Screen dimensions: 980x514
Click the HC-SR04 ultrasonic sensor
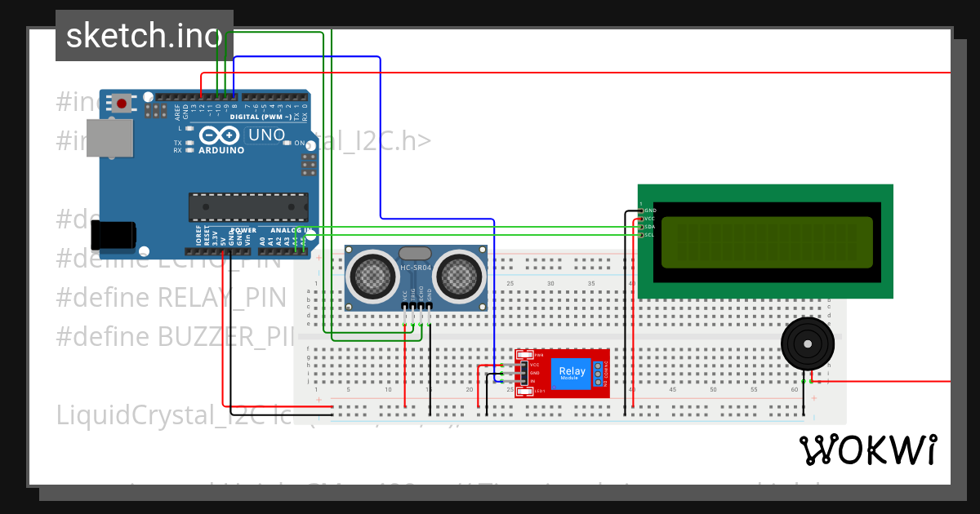(416, 277)
